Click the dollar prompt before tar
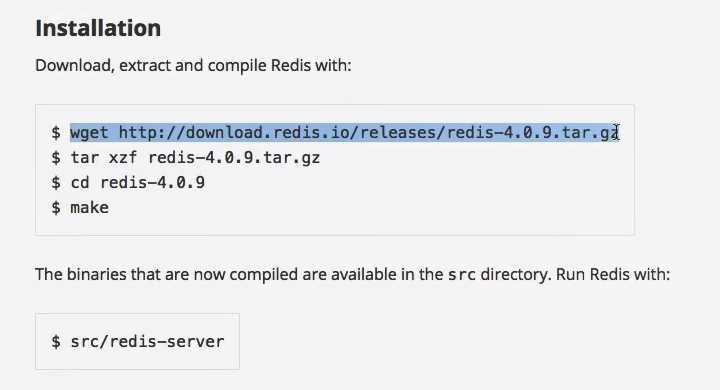This screenshot has height=390, width=720. pos(56,158)
